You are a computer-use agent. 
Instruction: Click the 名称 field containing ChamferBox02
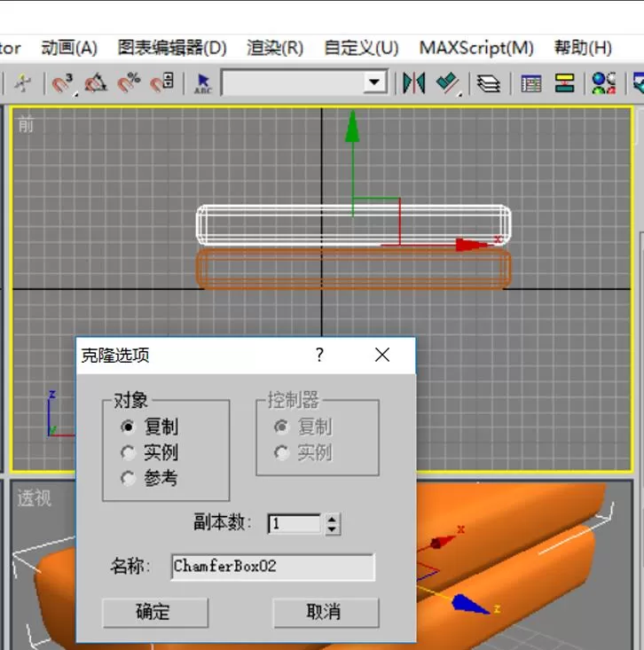point(273,567)
